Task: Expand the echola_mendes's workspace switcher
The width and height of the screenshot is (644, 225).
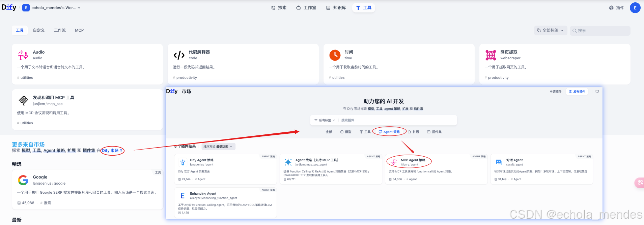Action: (x=52, y=8)
